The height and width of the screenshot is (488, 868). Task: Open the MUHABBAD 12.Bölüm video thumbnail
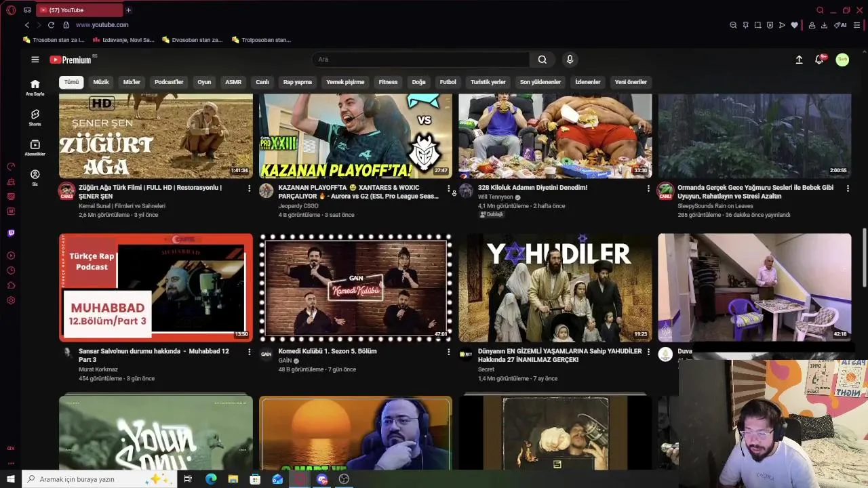point(156,288)
